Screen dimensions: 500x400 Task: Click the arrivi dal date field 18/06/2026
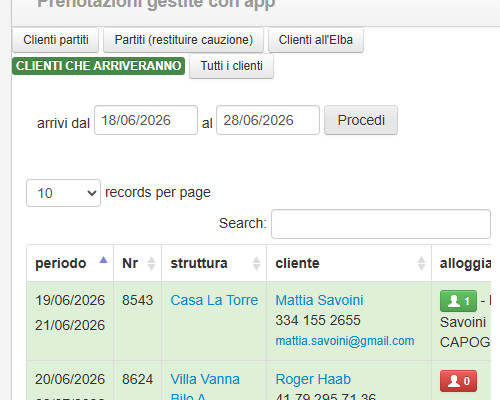(146, 120)
